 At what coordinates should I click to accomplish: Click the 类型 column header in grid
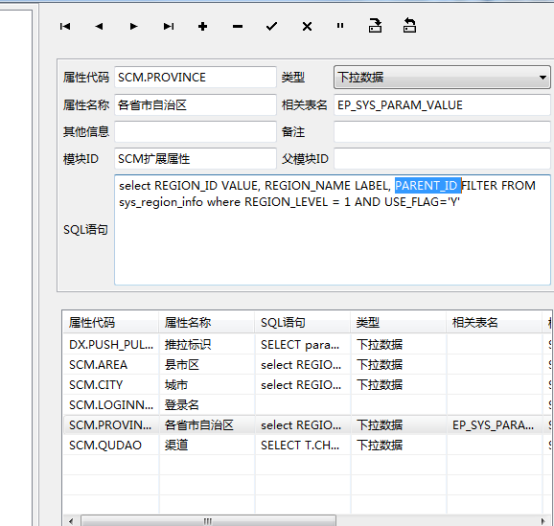coord(399,323)
